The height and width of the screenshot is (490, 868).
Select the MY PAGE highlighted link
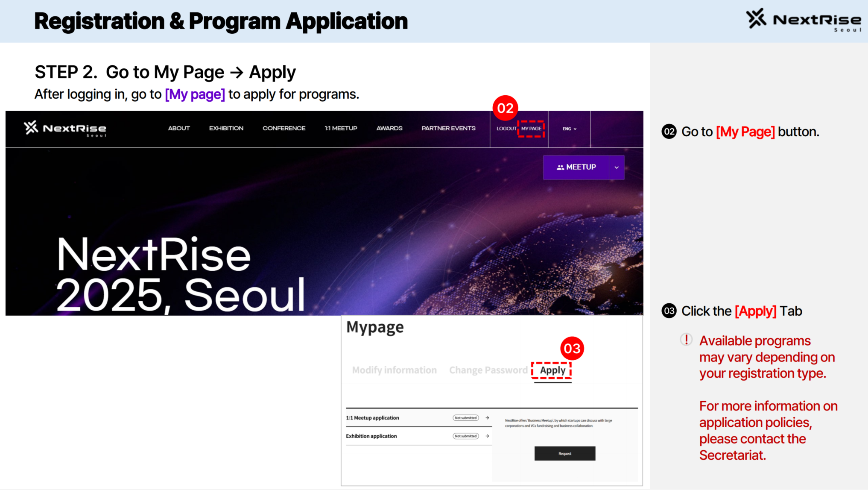(532, 129)
